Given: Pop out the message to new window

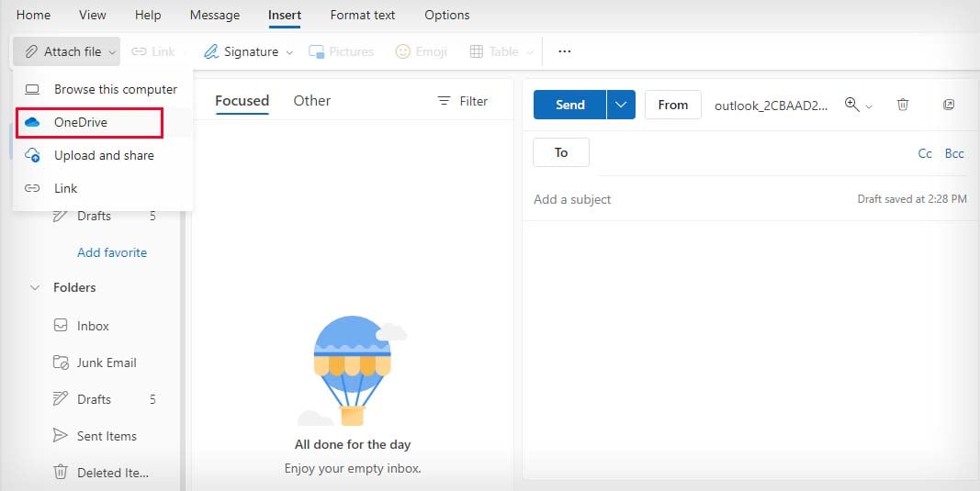Looking at the screenshot, I should (949, 105).
